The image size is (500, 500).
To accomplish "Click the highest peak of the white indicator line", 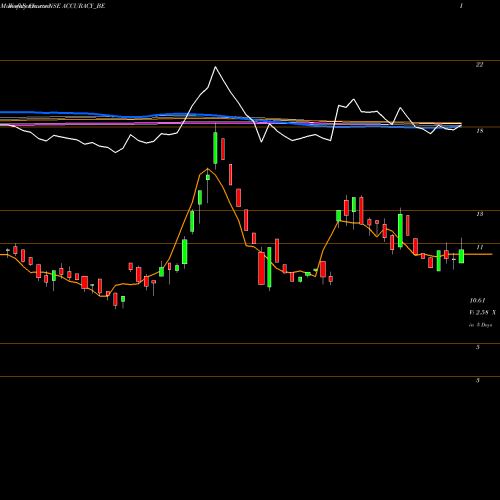I will pos(215,67).
